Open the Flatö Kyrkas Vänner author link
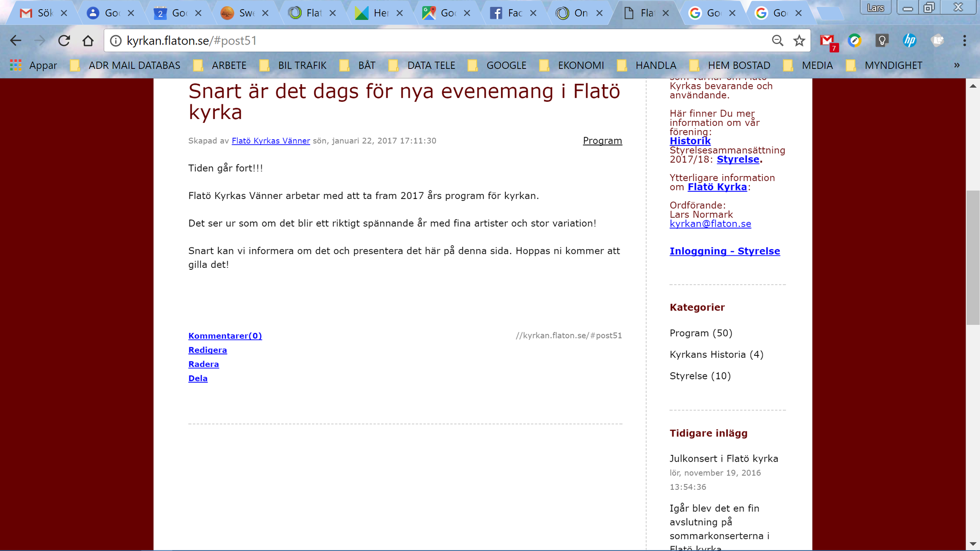980x551 pixels. 271,141
